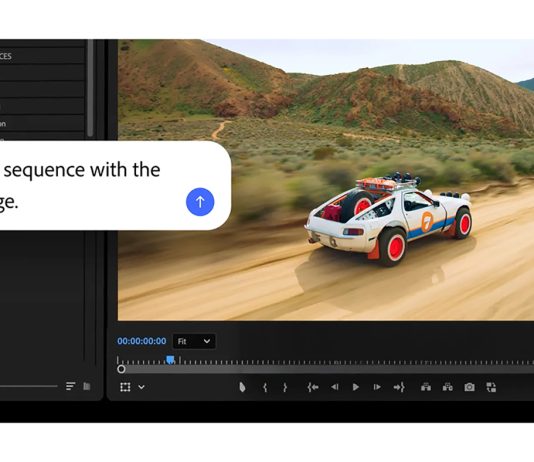This screenshot has height=462, width=534.
Task: Click the Lift icon
Action: 426,387
